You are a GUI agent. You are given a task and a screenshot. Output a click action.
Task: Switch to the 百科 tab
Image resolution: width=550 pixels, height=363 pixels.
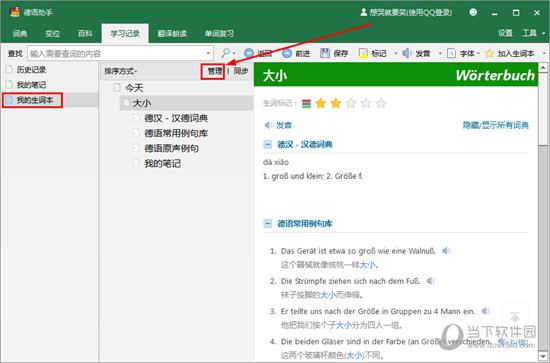click(85, 34)
